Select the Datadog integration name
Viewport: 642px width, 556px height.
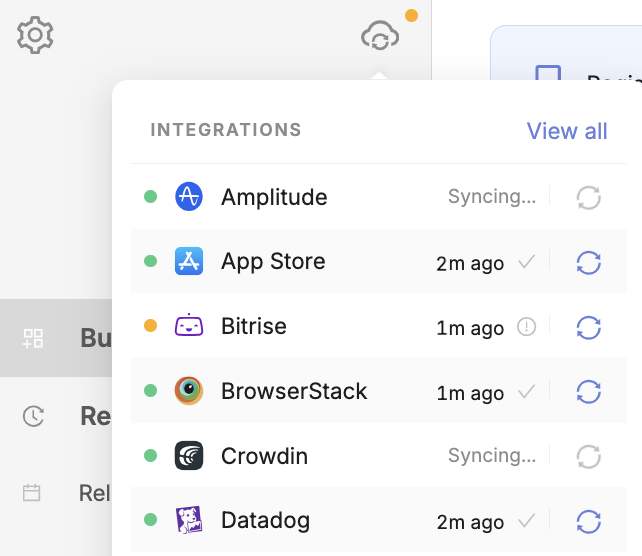(265, 521)
